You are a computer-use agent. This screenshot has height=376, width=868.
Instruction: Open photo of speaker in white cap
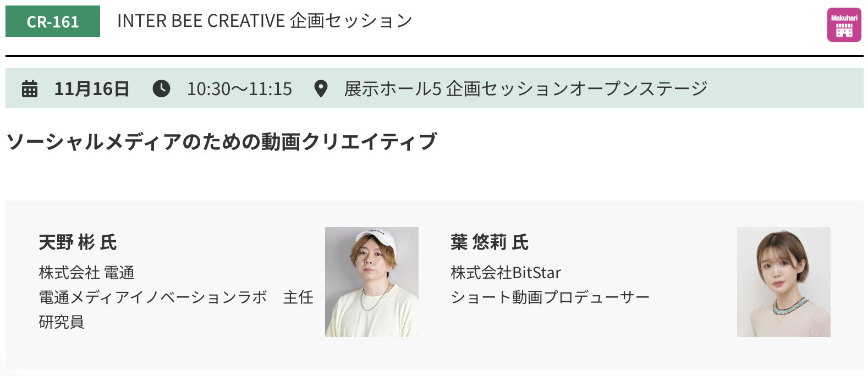(x=372, y=282)
